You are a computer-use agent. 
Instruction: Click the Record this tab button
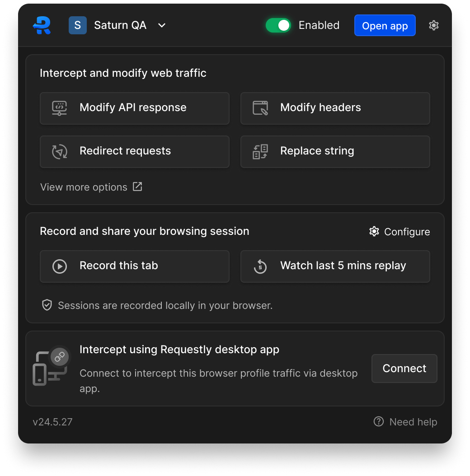coord(135,266)
